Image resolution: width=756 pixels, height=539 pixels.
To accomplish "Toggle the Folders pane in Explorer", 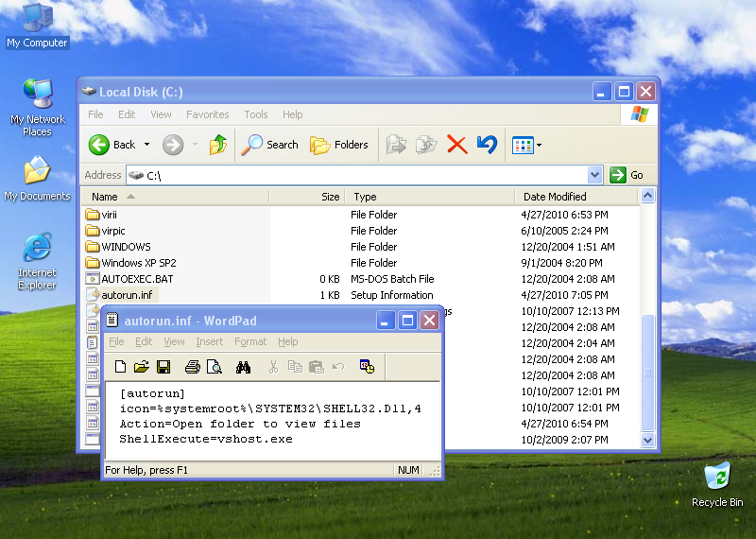I will click(339, 145).
